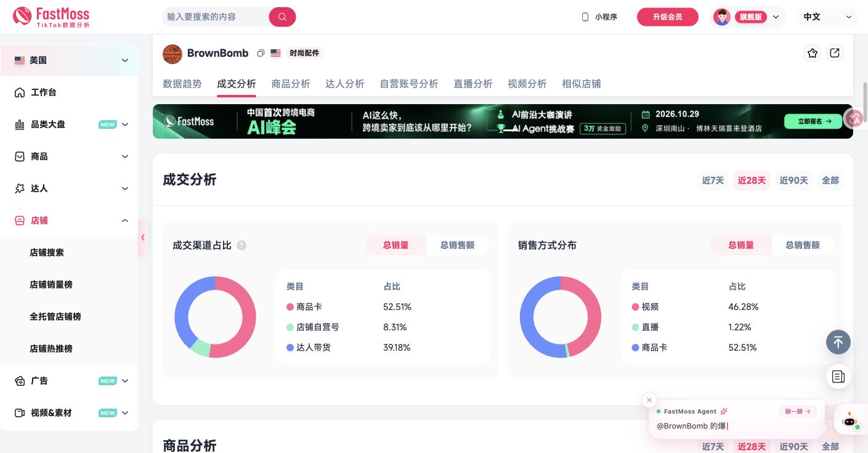Open the 中文 language dropdown
868x453 pixels.
click(x=827, y=17)
